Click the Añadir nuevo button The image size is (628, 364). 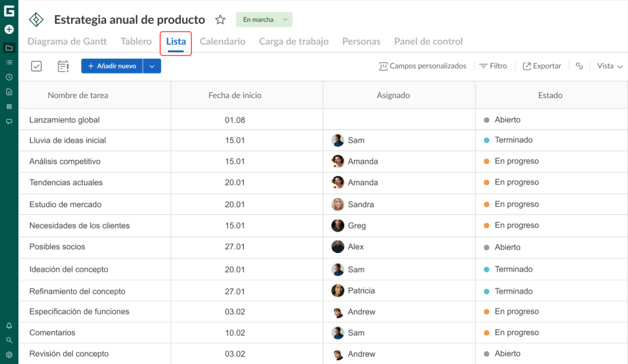[112, 66]
